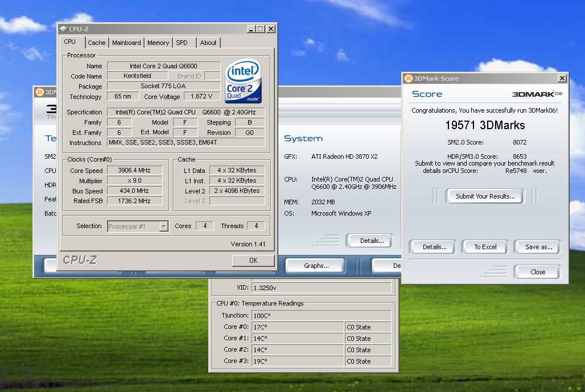Viewport: 585px width, 392px height.
Task: Click the Rated FSB value 1736.2 MHz
Action: [134, 201]
